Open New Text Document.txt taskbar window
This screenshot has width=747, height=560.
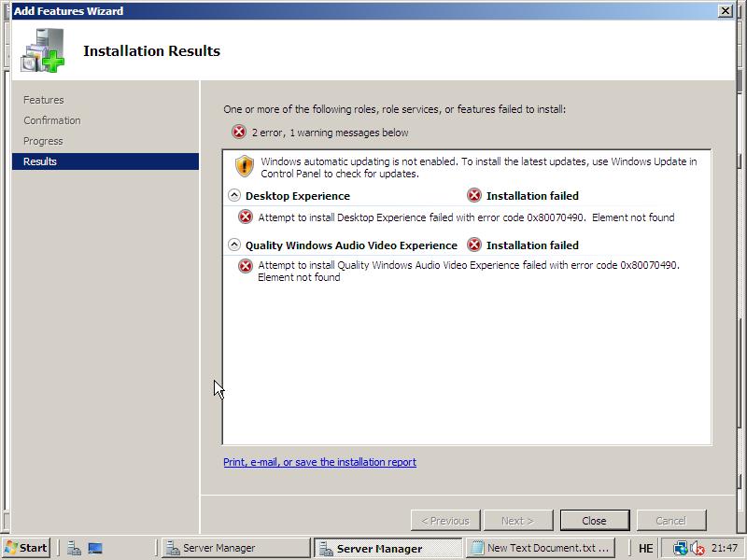pos(541,548)
